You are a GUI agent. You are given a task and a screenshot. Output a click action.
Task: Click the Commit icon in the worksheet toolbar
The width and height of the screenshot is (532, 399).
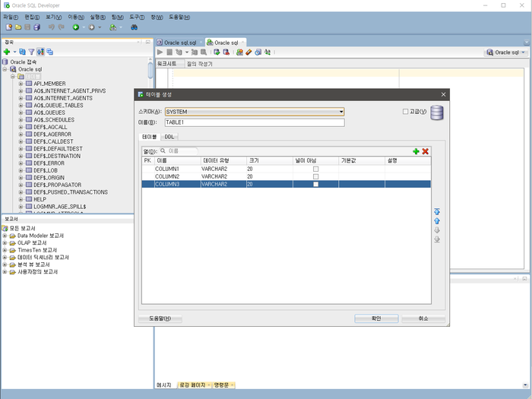tap(217, 52)
